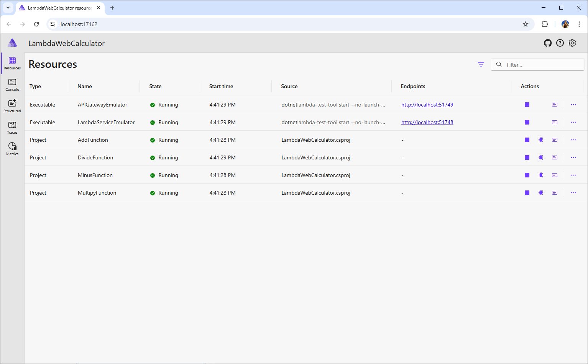Stop the AddFunction project

click(x=527, y=140)
